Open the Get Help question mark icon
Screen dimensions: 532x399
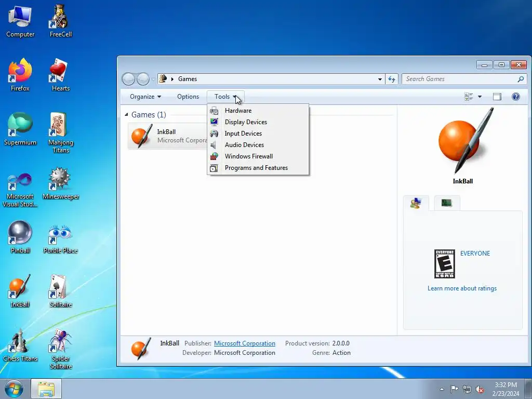click(516, 97)
